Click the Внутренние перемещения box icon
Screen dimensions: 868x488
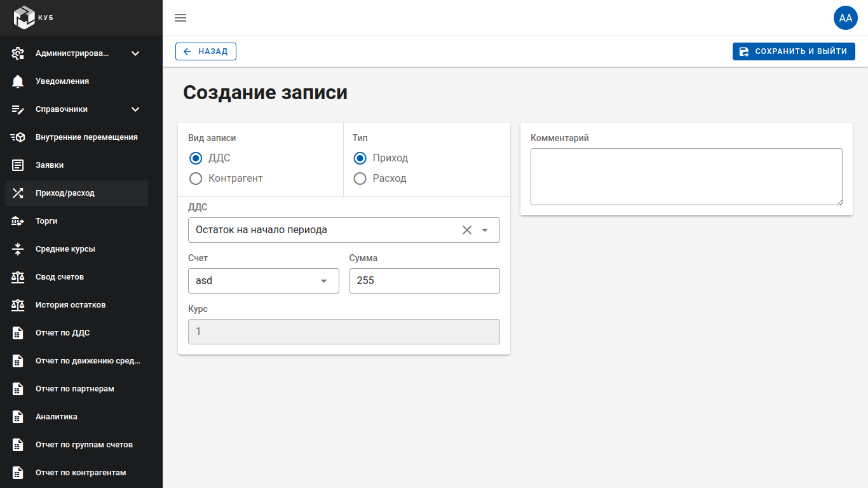pyautogui.click(x=18, y=137)
